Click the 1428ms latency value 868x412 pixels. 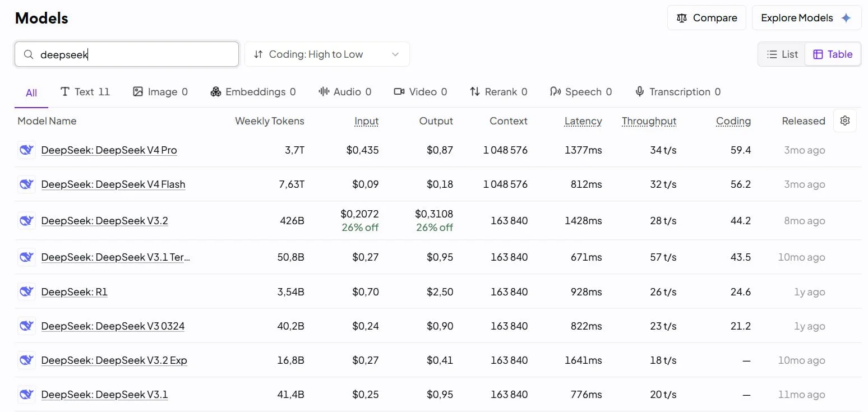584,221
